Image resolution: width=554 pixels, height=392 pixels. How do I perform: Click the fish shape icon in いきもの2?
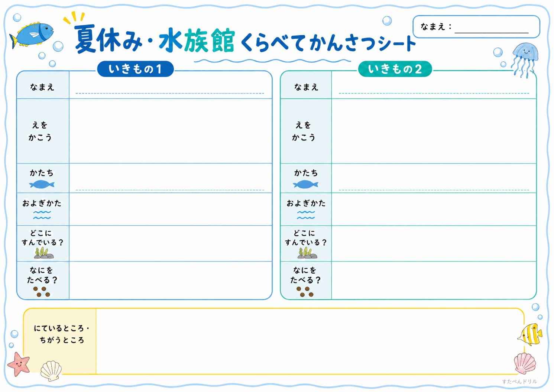[x=305, y=184]
